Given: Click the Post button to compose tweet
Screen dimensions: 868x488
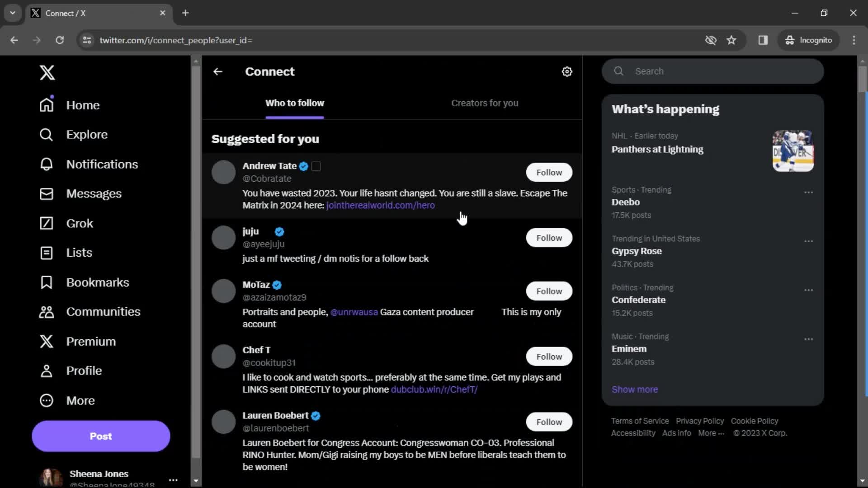Looking at the screenshot, I should 101,436.
